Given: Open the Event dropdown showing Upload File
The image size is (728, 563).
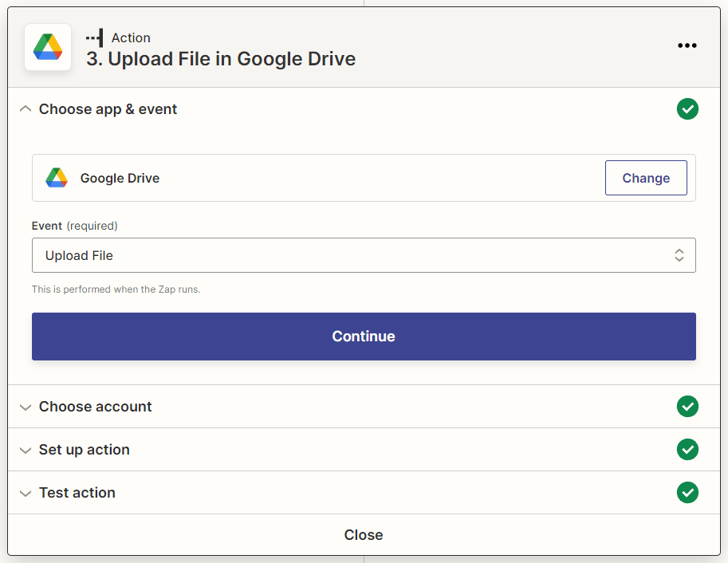Looking at the screenshot, I should point(364,255).
